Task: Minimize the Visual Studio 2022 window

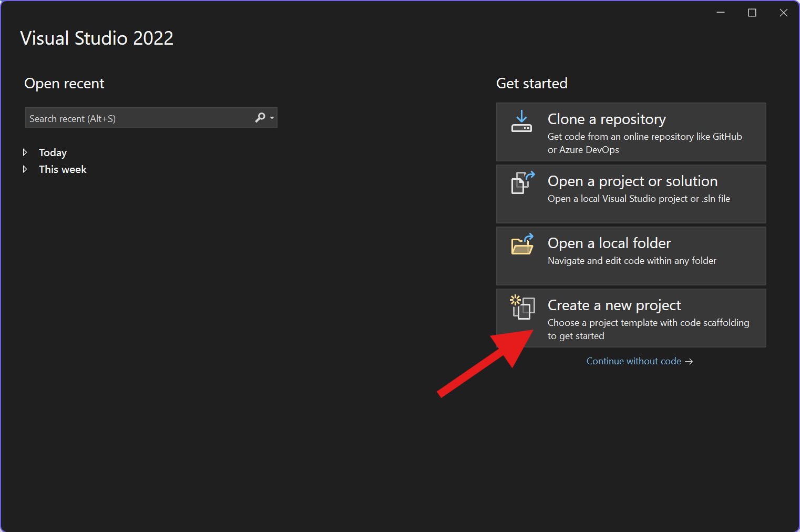Action: [x=721, y=13]
